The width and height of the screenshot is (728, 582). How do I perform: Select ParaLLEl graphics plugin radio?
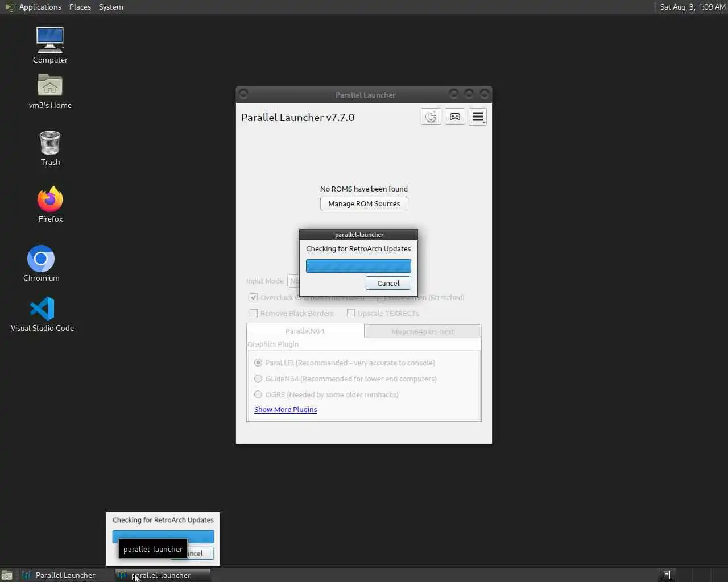pyautogui.click(x=258, y=363)
